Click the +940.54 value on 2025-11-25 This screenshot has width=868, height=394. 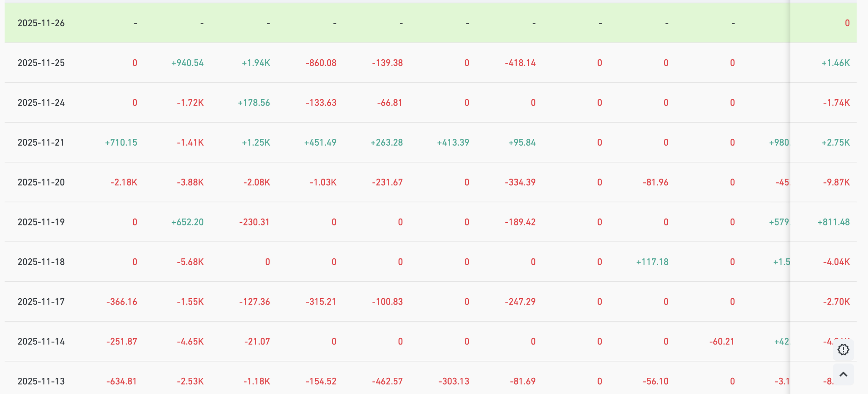[x=187, y=63]
